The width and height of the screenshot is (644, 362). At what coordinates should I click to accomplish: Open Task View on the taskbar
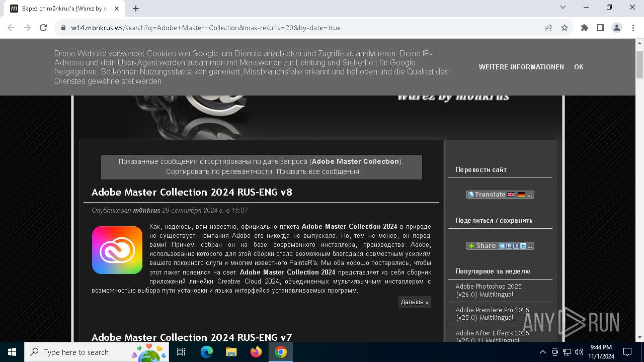(181, 352)
